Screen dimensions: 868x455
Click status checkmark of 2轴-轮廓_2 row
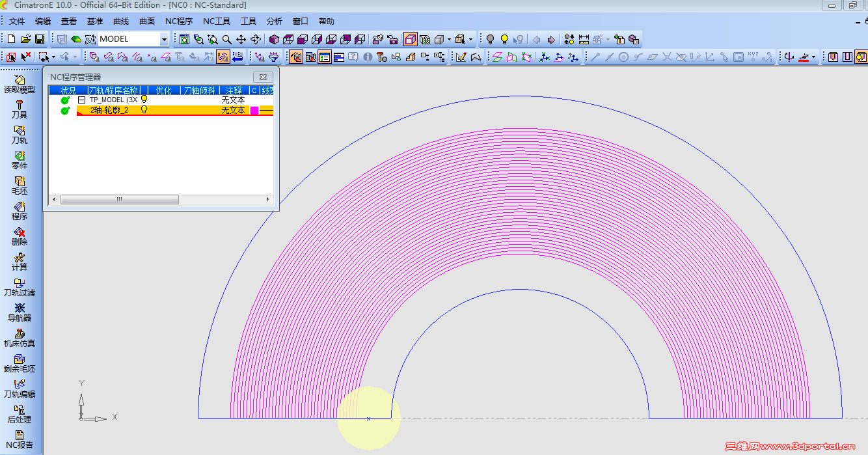point(65,111)
